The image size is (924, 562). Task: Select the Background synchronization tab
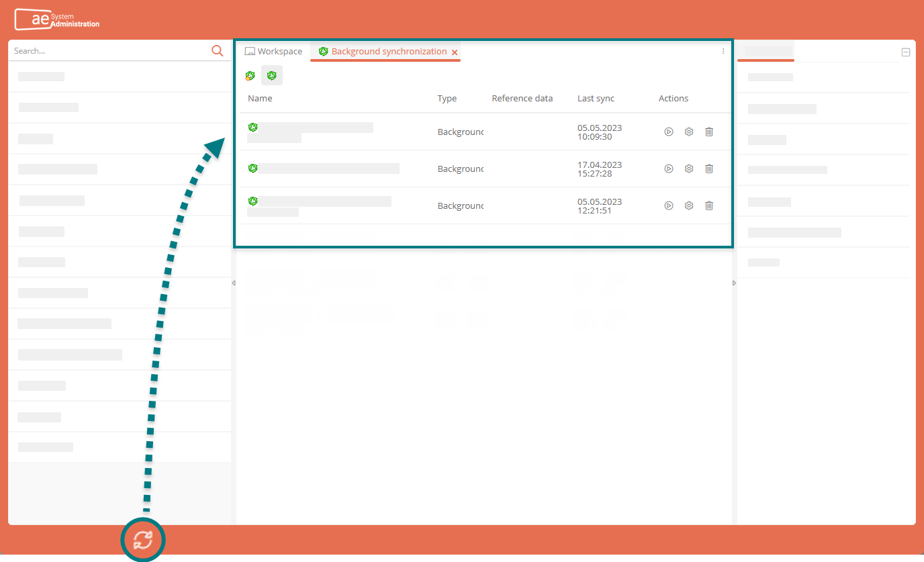click(x=388, y=52)
